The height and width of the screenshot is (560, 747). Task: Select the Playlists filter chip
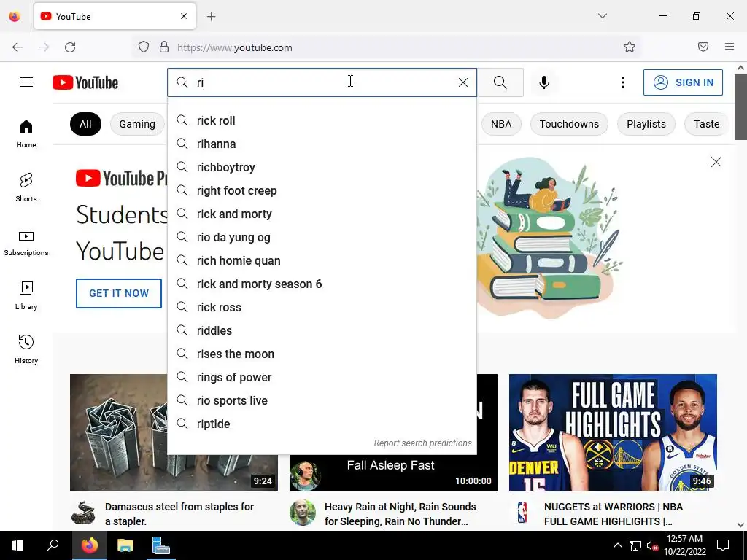(x=646, y=124)
